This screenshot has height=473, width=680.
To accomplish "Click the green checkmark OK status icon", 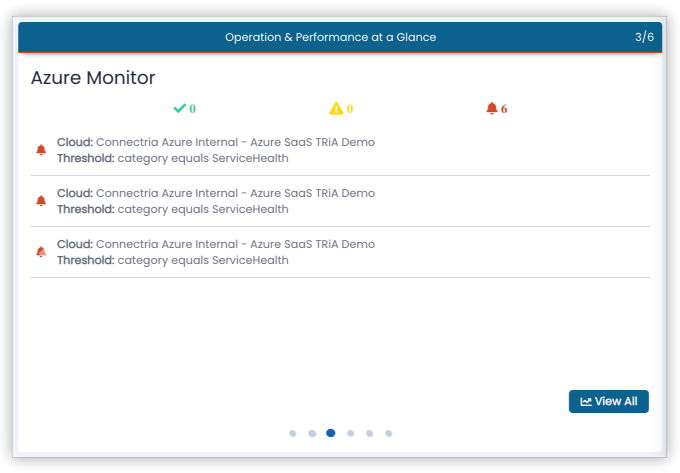I will coord(180,108).
